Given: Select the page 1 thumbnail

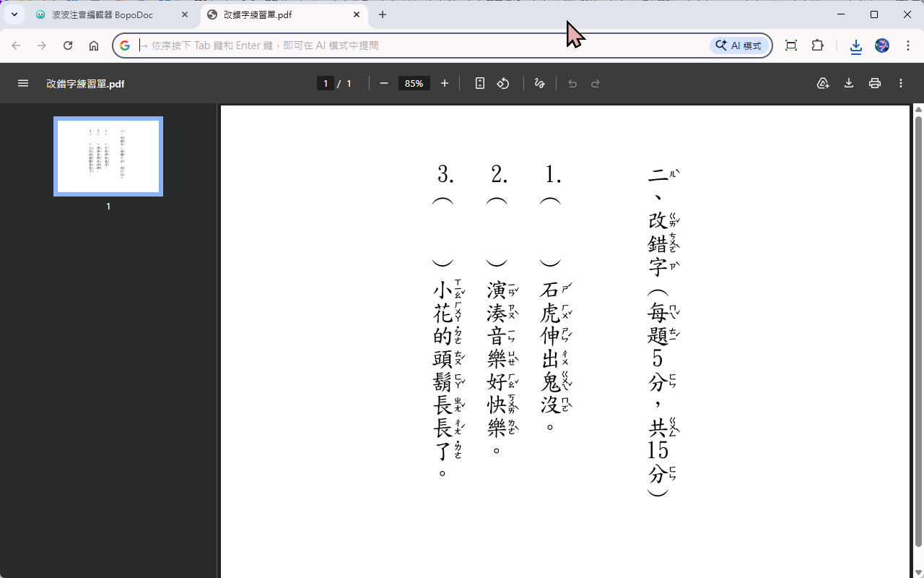Looking at the screenshot, I should click(x=108, y=156).
